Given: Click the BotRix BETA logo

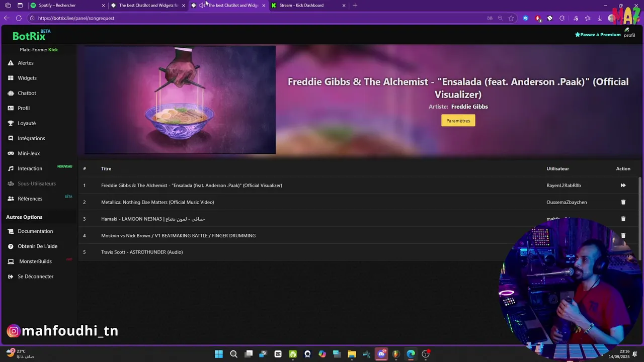Looking at the screenshot, I should (31, 35).
